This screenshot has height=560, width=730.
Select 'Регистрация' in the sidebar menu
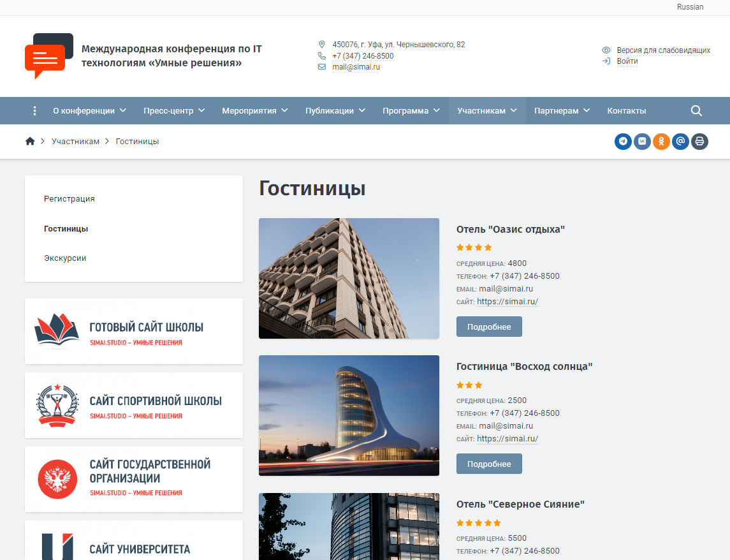tap(69, 199)
